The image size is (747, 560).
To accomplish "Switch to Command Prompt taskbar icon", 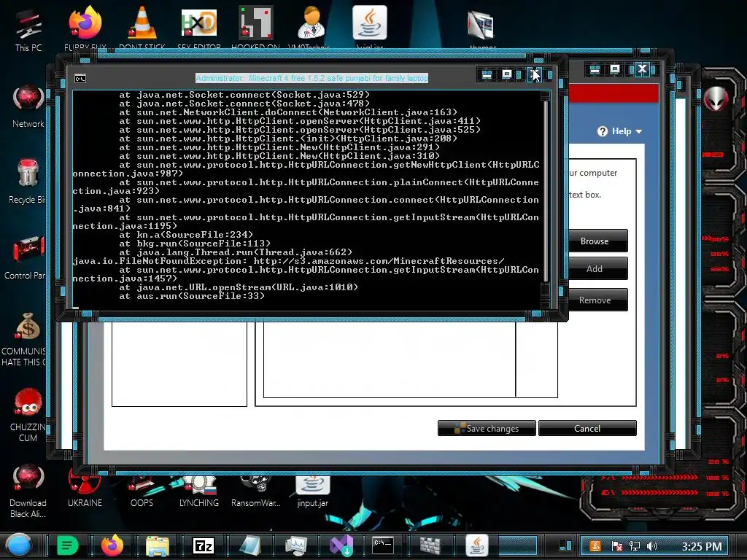I will (x=383, y=545).
